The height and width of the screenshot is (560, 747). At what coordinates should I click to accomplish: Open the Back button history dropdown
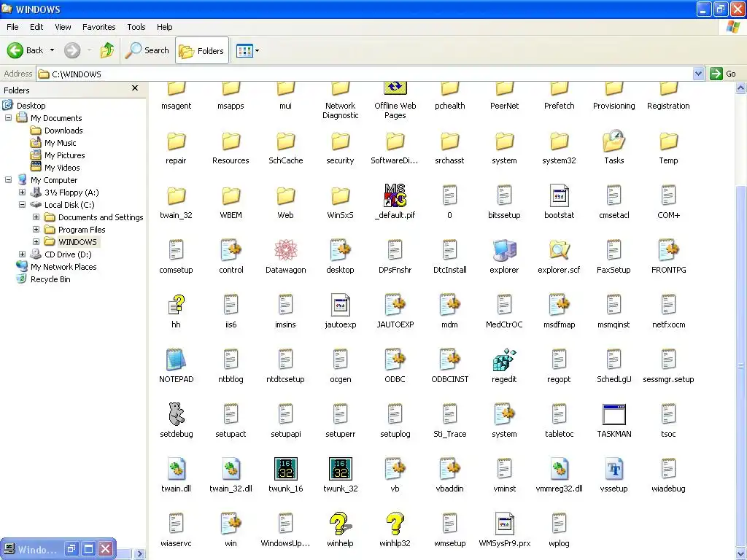52,50
